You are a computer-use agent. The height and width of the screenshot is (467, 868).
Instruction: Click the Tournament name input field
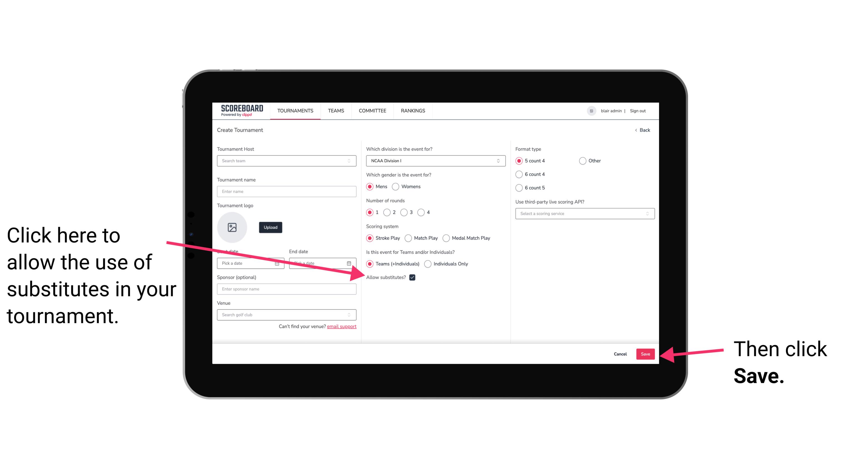tap(287, 191)
